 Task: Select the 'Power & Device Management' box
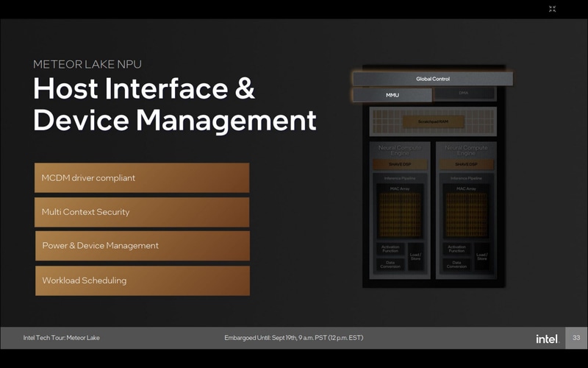click(143, 246)
